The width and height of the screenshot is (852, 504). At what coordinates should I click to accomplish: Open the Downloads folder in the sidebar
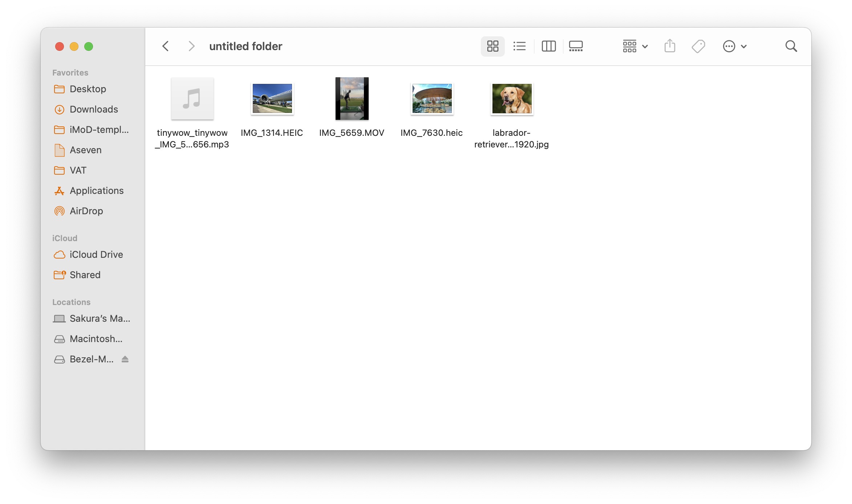click(x=93, y=109)
